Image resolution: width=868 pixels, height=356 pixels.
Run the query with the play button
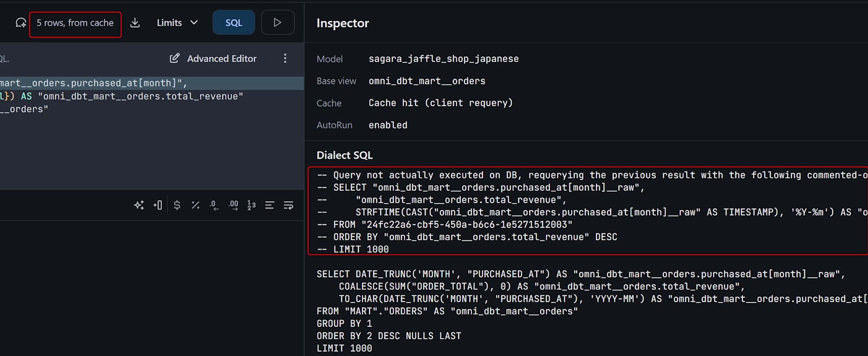[278, 23]
